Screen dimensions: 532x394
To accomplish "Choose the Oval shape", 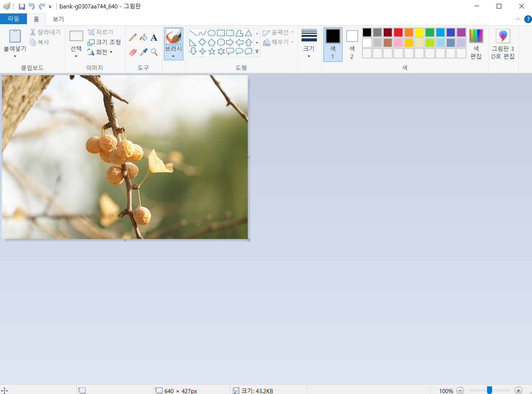I will coord(212,33).
